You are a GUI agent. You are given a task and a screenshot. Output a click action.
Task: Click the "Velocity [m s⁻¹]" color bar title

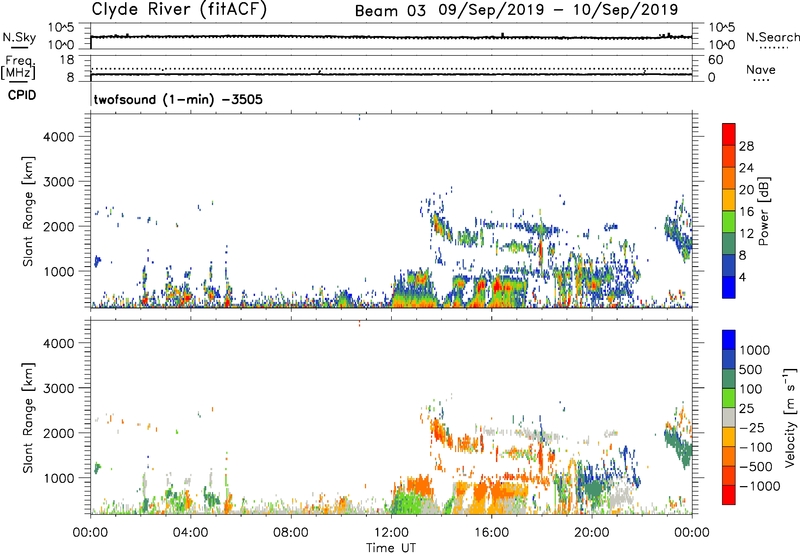[790, 417]
